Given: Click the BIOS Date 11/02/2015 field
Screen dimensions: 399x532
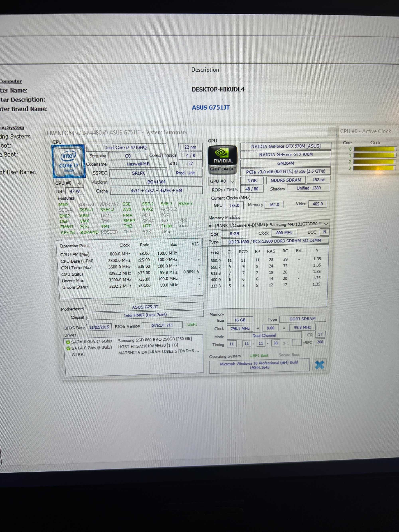Looking at the screenshot, I should [99, 327].
